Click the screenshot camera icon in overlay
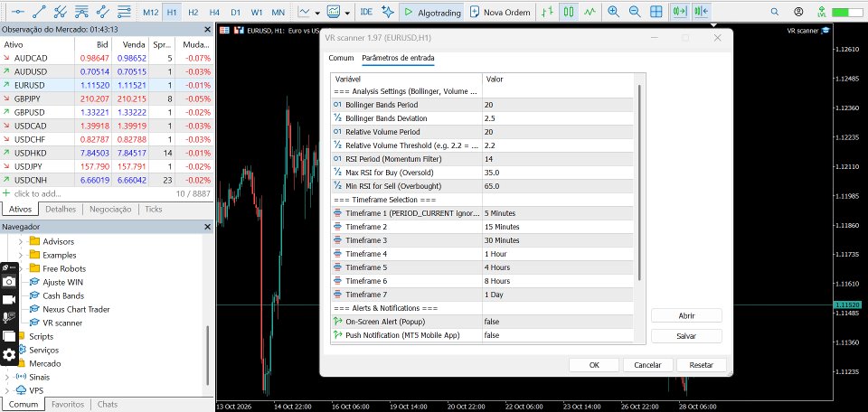The height and width of the screenshot is (412, 868). [9, 282]
